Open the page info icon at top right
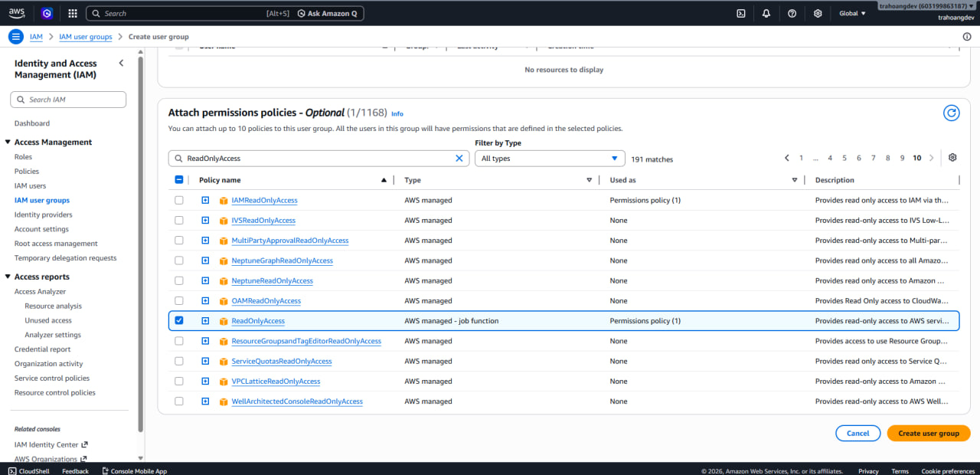 (x=967, y=37)
